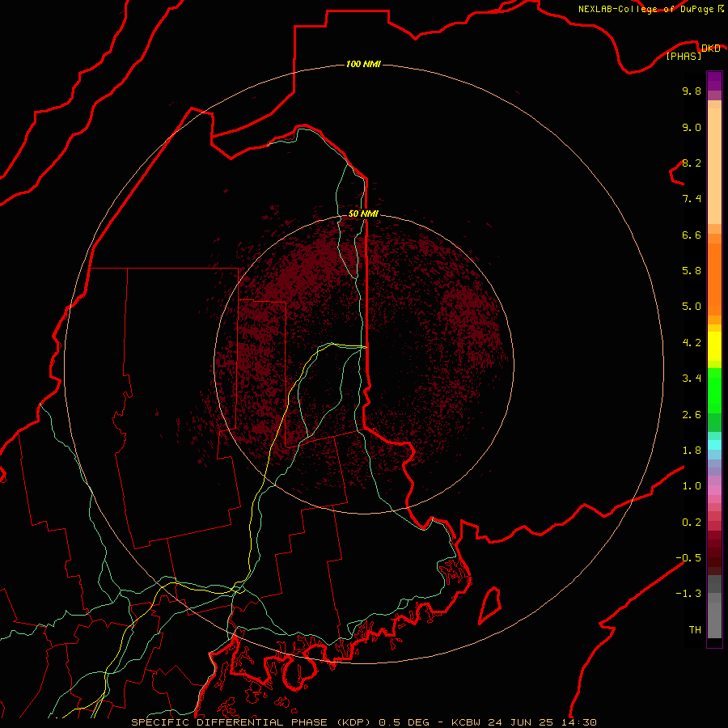Click the 1.0 scale value
Viewport: 728px width, 728px height.
click(x=692, y=486)
